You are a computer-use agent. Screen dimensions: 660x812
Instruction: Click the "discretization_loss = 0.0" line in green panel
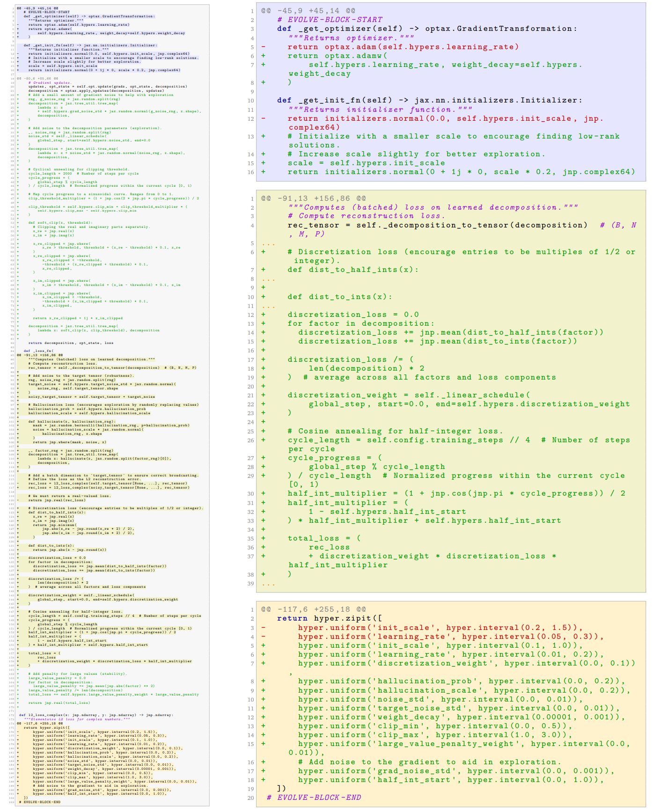click(353, 315)
